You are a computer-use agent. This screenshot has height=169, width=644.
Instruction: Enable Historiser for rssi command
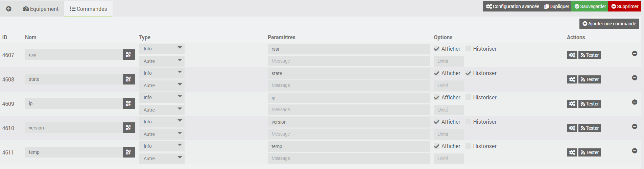pyautogui.click(x=468, y=49)
